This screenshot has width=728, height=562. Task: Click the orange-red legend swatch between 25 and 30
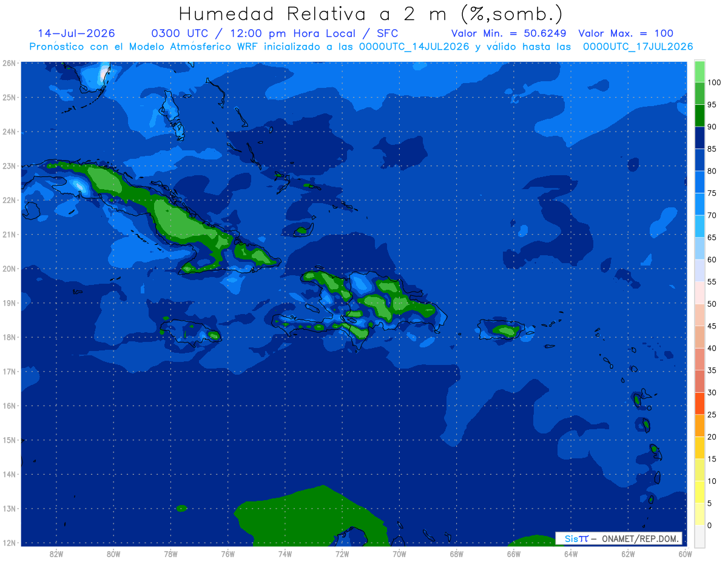point(699,403)
